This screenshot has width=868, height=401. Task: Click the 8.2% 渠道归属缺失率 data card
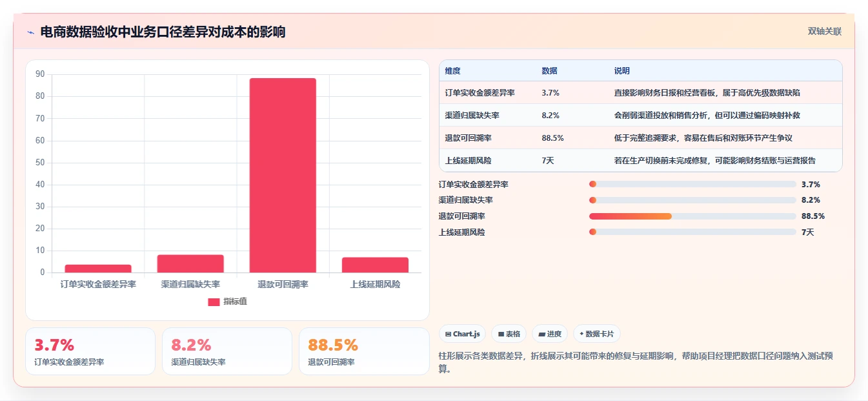pyautogui.click(x=227, y=351)
